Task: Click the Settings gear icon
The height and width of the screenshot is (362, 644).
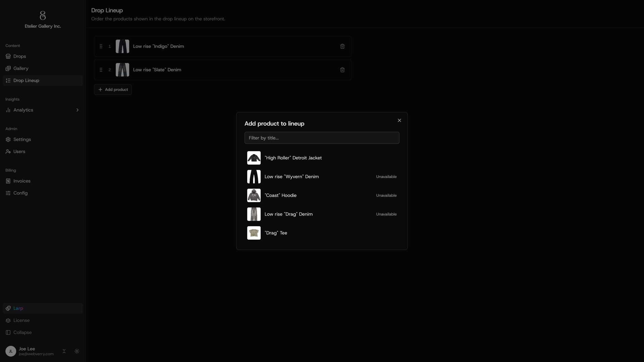Action: 8,139
